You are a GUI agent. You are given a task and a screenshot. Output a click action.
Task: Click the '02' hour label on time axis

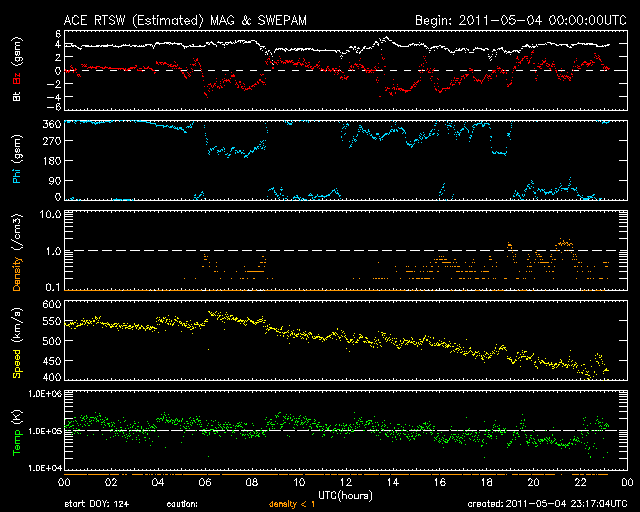(111, 483)
